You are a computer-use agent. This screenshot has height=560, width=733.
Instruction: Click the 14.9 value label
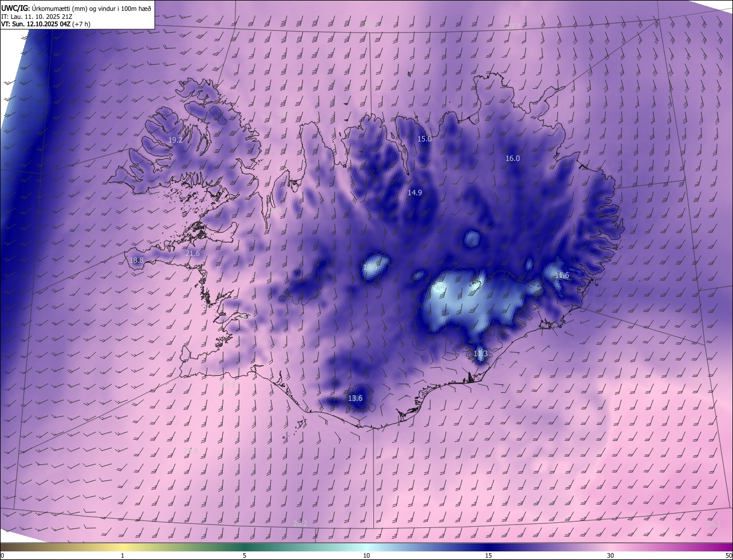[415, 193]
